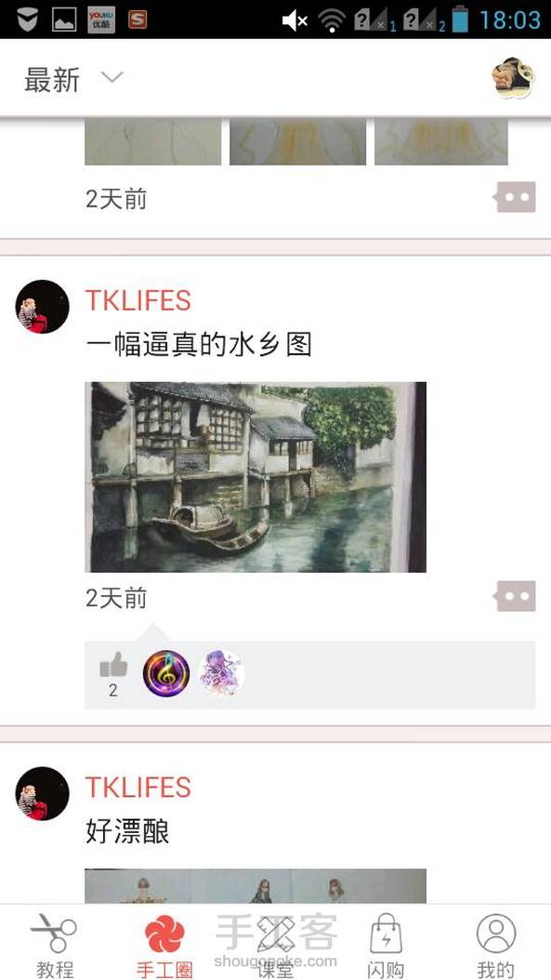View the water town painting image
This screenshot has width=551, height=980.
click(x=256, y=477)
